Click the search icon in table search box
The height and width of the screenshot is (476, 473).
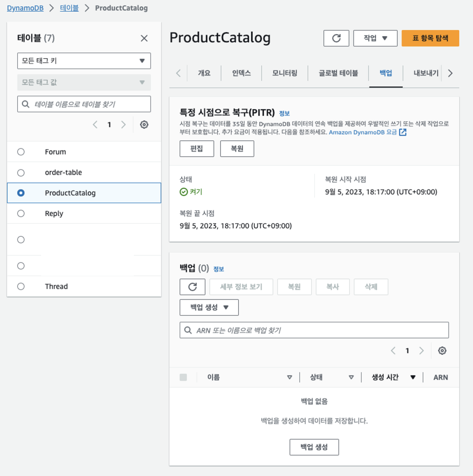pos(26,104)
